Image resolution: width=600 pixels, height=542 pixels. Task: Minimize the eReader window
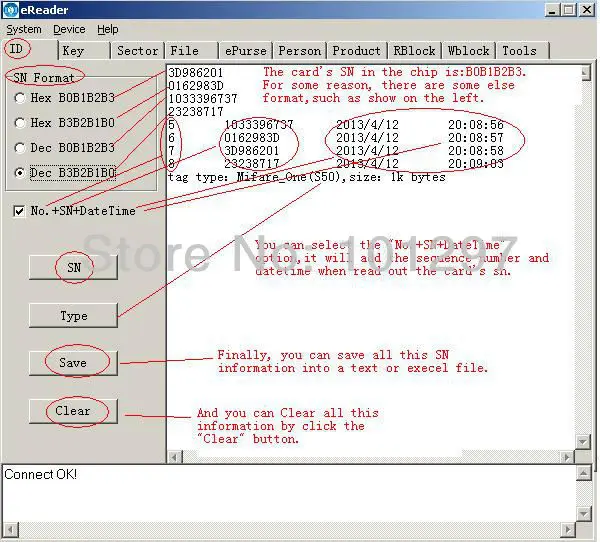point(552,10)
